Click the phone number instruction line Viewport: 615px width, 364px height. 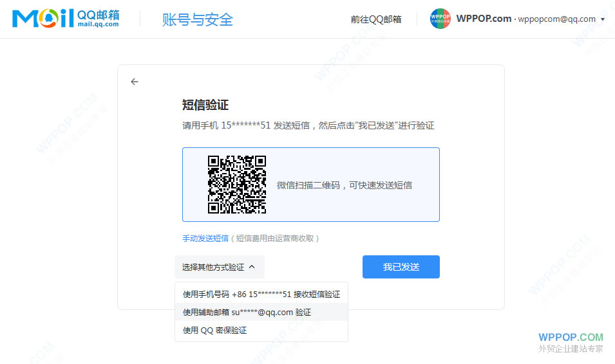click(308, 125)
